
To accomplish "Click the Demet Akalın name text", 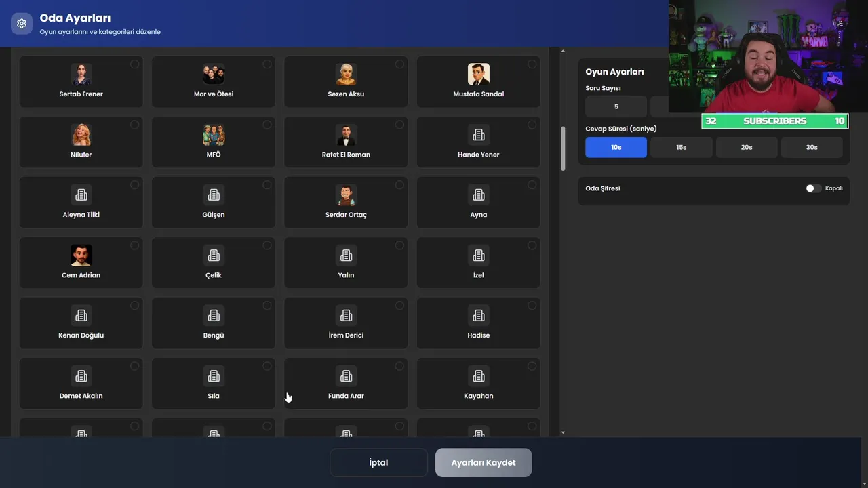I will pyautogui.click(x=81, y=396).
